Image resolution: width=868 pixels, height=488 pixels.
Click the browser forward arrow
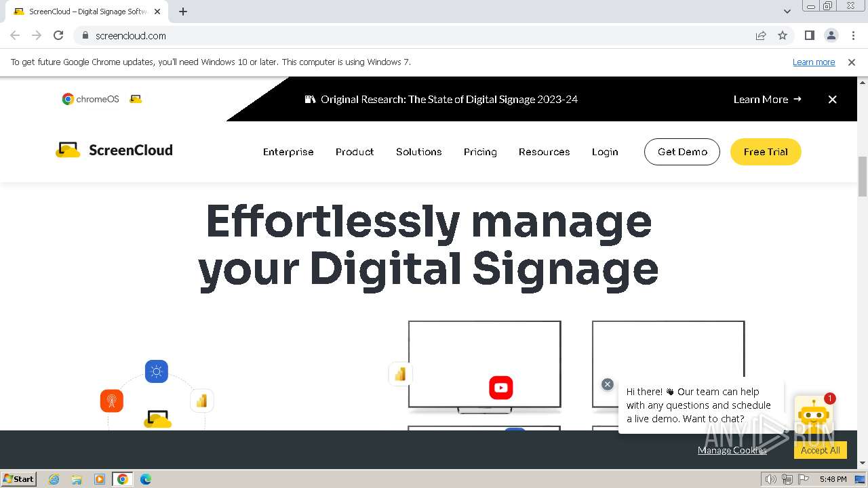click(x=37, y=35)
